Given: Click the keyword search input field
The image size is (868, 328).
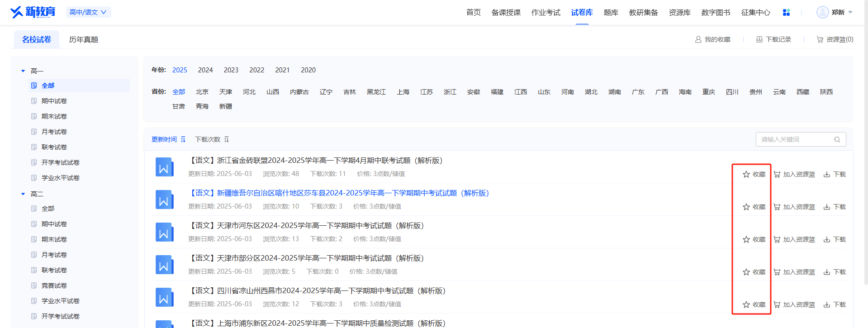Looking at the screenshot, I should [x=794, y=139].
